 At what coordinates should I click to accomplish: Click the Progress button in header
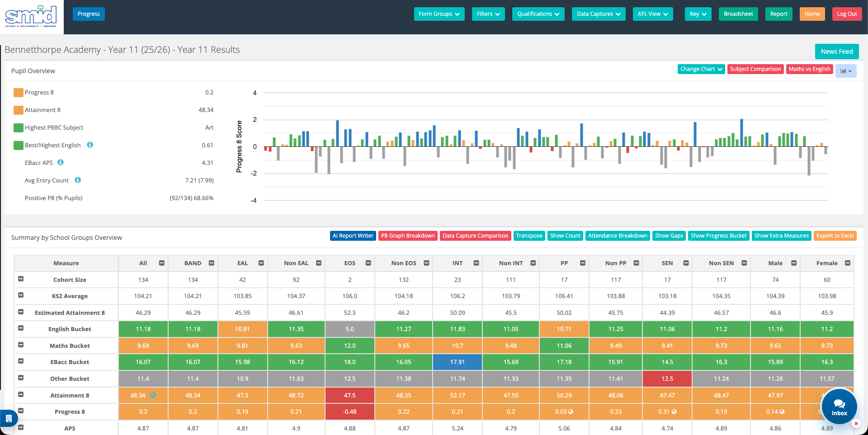(x=89, y=14)
